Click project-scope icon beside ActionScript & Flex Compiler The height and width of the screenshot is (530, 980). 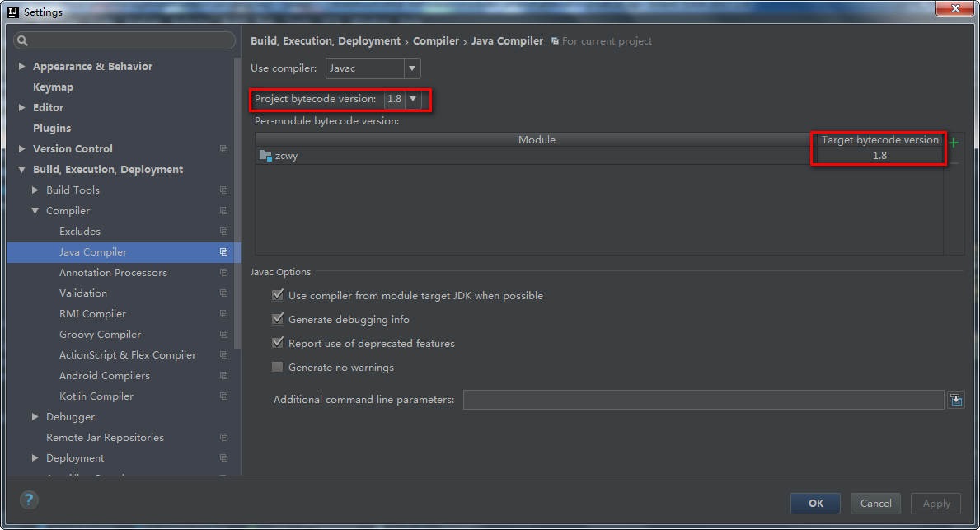[x=223, y=355]
